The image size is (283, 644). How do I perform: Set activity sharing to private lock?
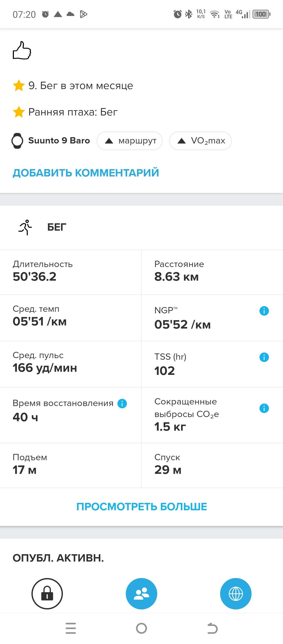point(47,594)
